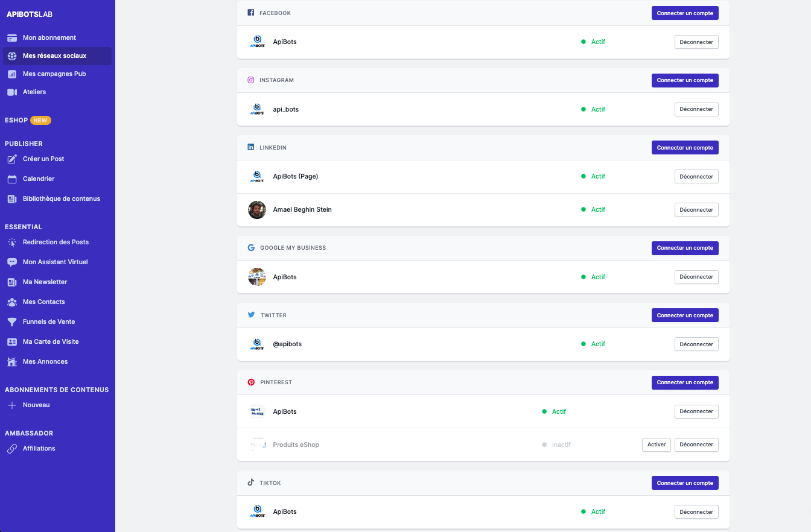
Task: Click the Google My Business logo icon
Action: click(251, 248)
